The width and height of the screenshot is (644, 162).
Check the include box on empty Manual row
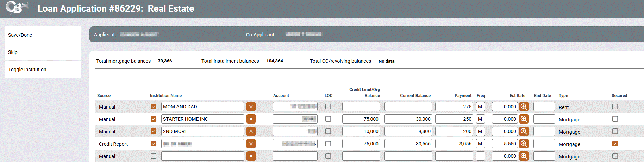[154, 156]
